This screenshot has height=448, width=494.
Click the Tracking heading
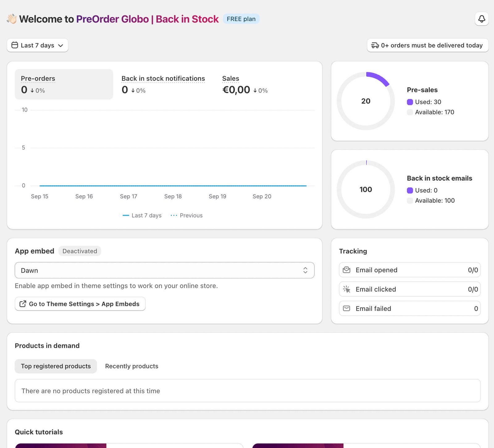coord(353,251)
